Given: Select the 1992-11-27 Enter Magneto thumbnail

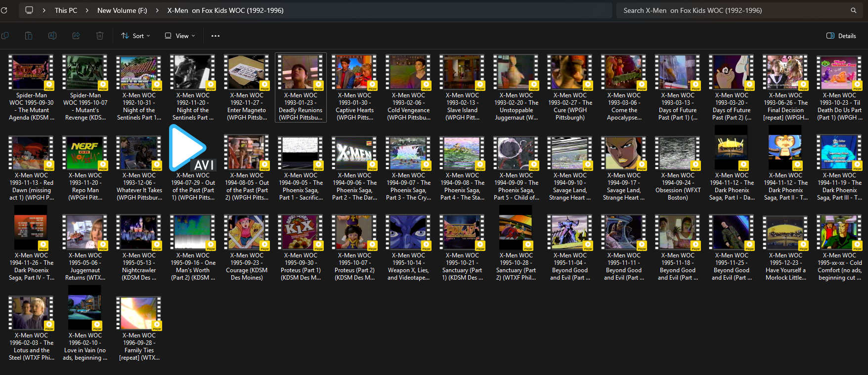Looking at the screenshot, I should tap(247, 72).
